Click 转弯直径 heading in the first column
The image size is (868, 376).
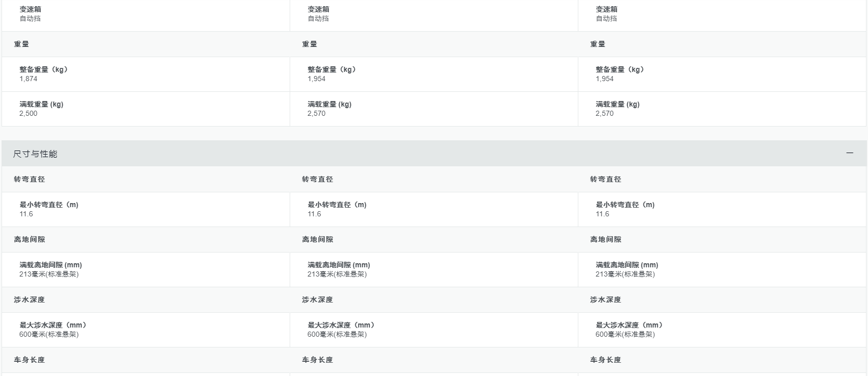30,179
